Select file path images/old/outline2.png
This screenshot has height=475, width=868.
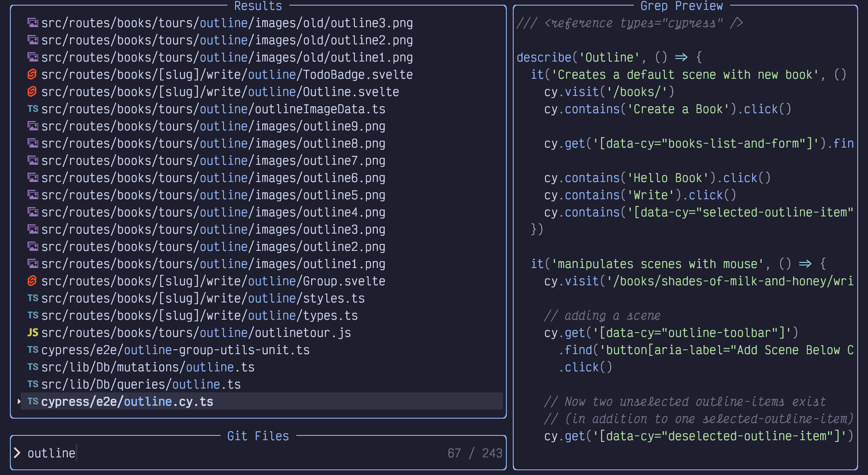(227, 40)
